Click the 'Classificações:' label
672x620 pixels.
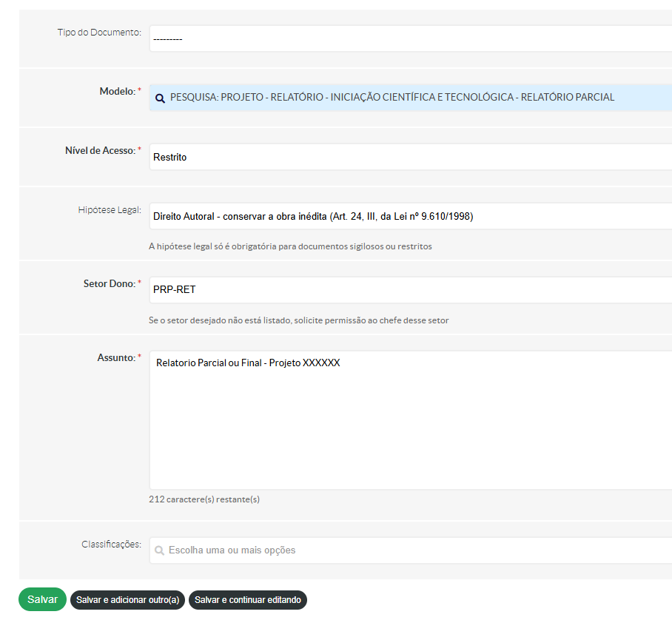click(111, 544)
